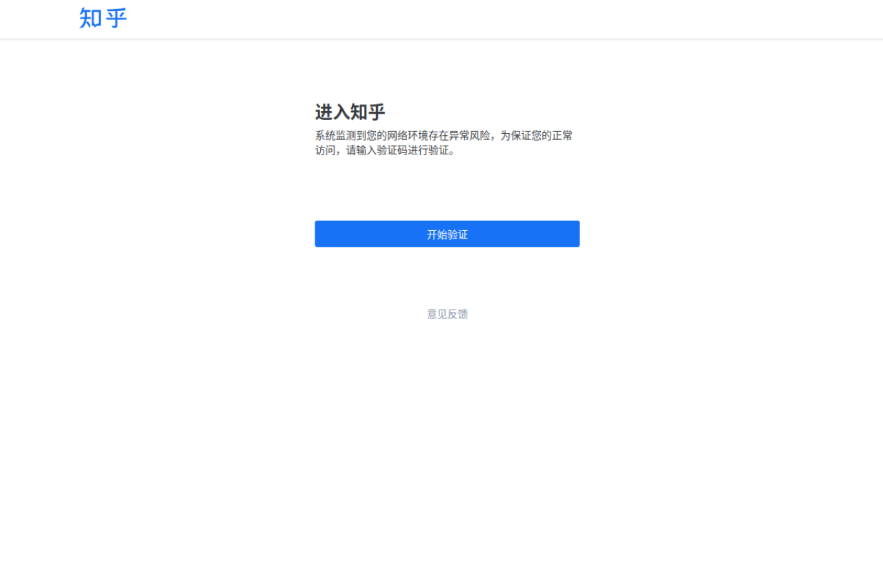Click the 进入知乎 heading

click(350, 112)
